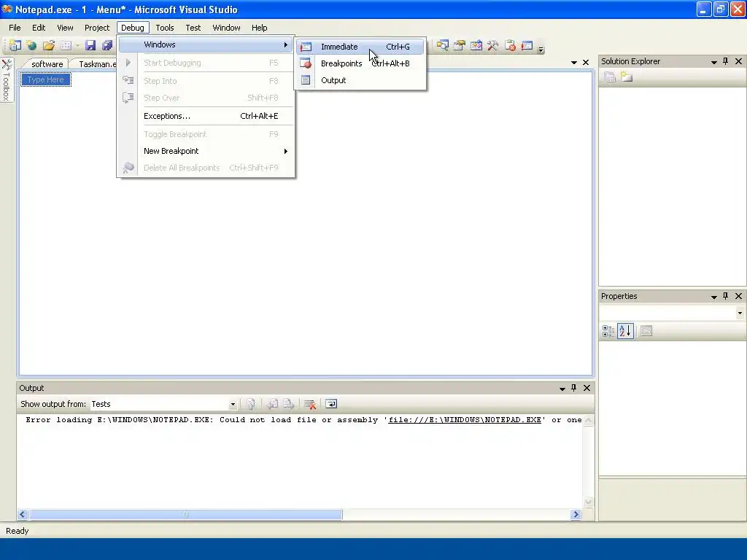Viewport: 747px width, 560px height.
Task: Open the Help menu
Action: coord(259,28)
